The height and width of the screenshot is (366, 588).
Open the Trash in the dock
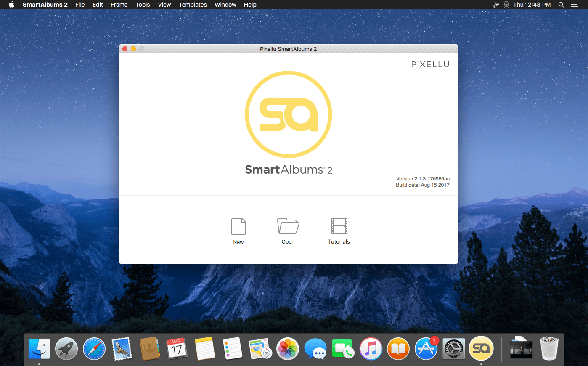click(x=549, y=348)
